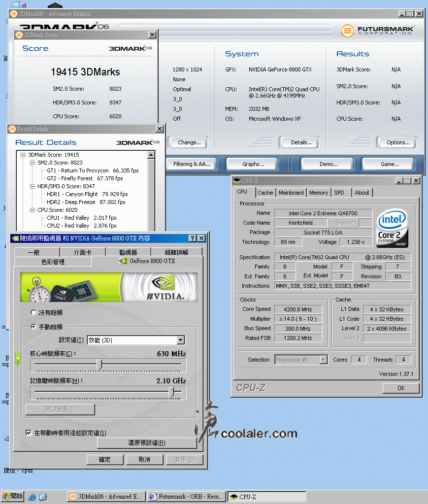Select the 沒有超頻 radio button
Viewport: 428px width, 504px height.
click(x=33, y=312)
